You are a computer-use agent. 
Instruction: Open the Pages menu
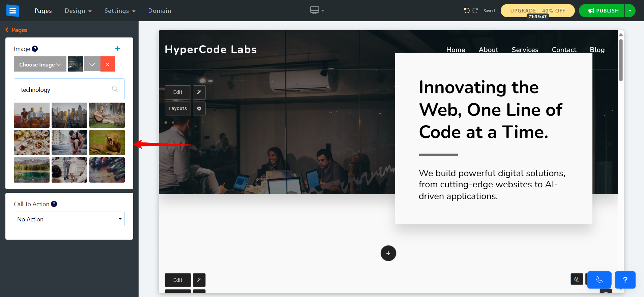coord(43,11)
